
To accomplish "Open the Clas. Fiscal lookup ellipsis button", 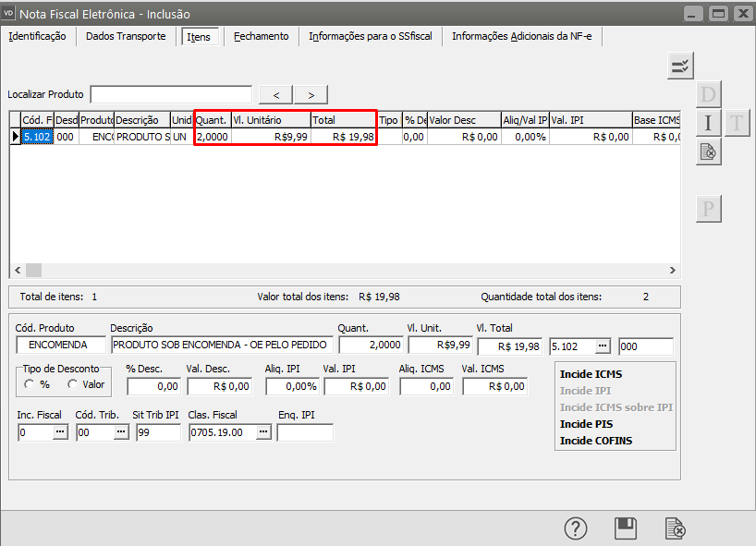I will [263, 432].
